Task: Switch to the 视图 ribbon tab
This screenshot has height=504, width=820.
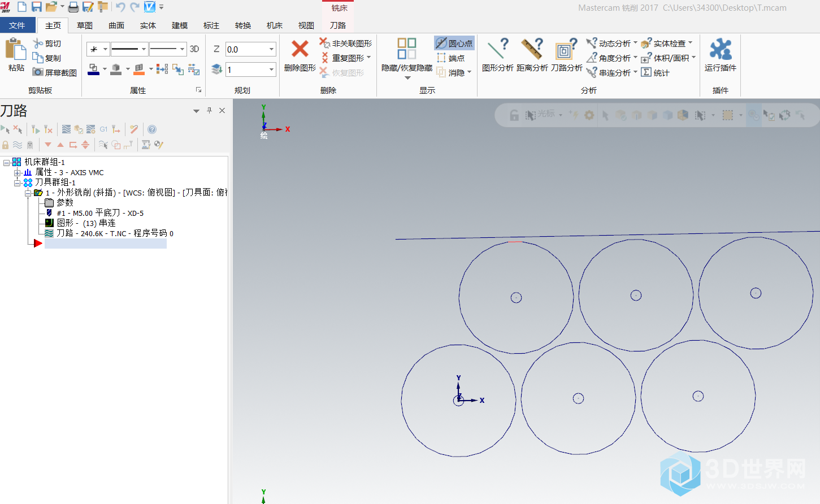Action: [306, 25]
